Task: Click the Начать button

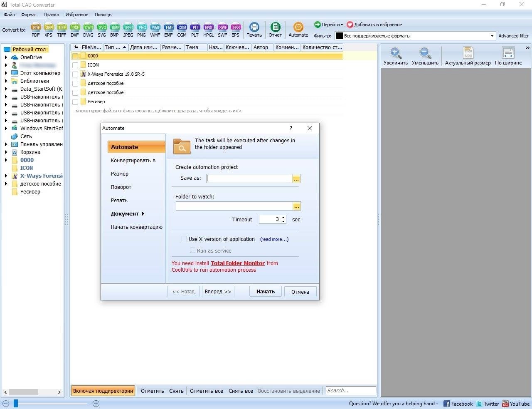Action: tap(266, 292)
